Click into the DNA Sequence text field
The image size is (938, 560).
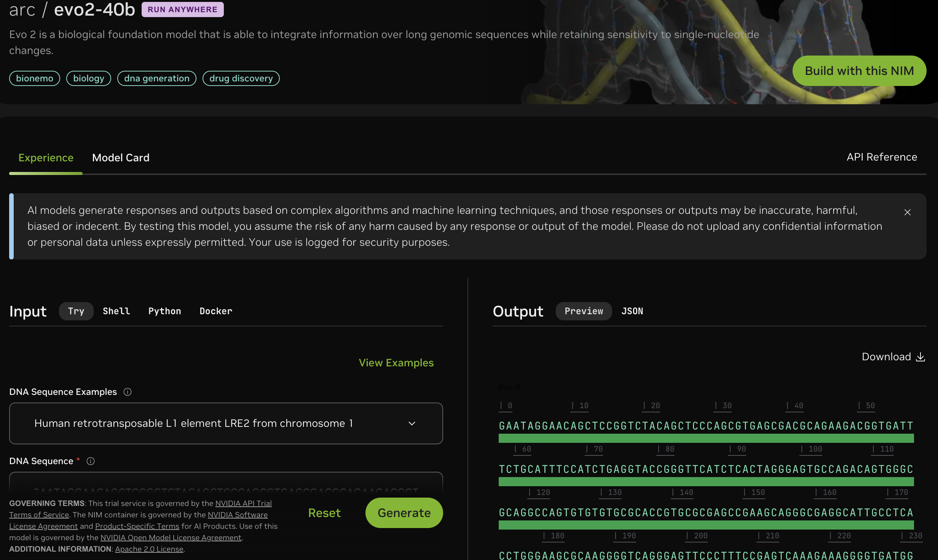click(225, 484)
